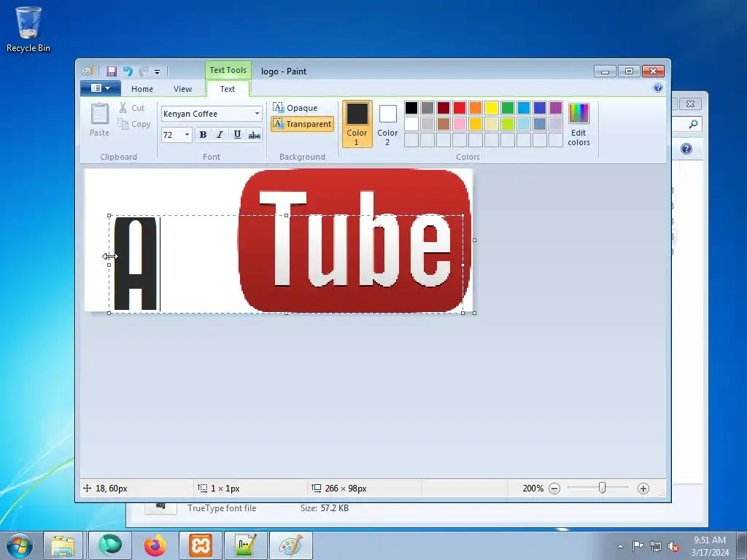Toggle Bold formatting
Image resolution: width=747 pixels, height=560 pixels.
click(203, 135)
